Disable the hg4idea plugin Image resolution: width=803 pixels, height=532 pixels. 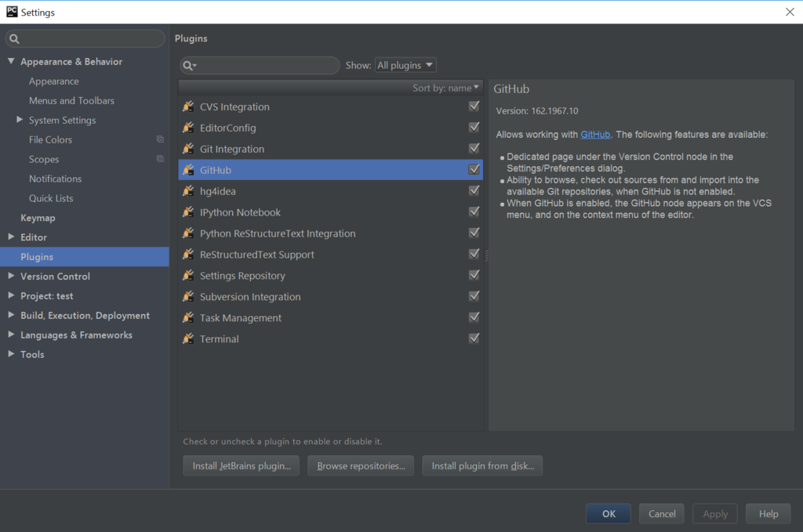click(474, 190)
